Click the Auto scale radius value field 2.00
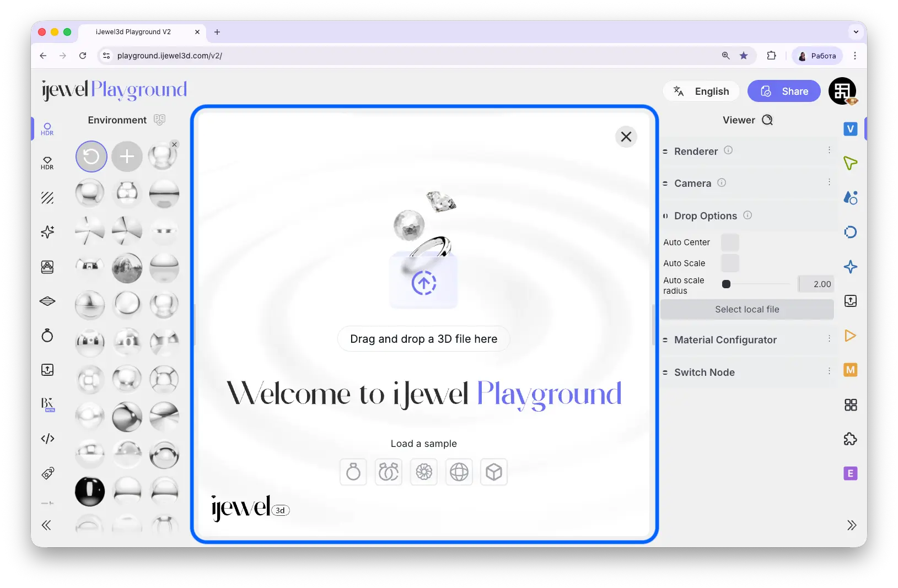Image resolution: width=898 pixels, height=588 pixels. click(x=816, y=284)
